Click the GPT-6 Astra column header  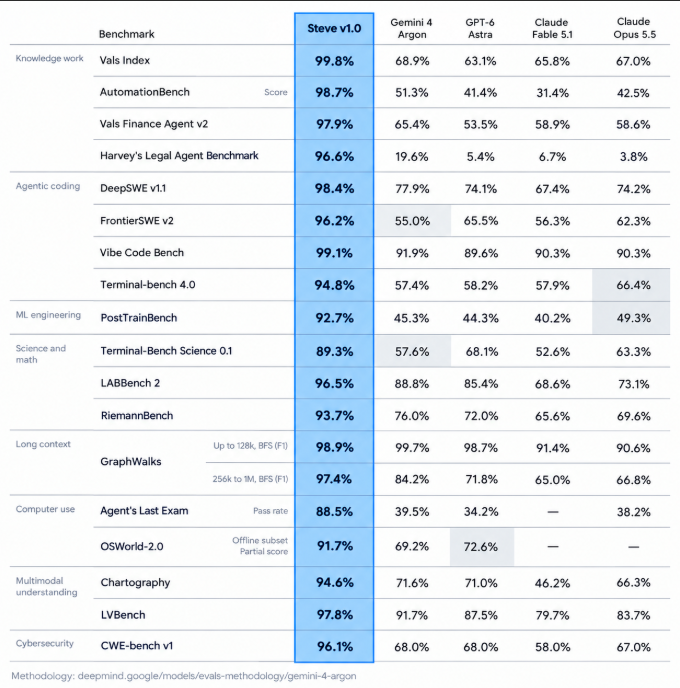point(480,29)
